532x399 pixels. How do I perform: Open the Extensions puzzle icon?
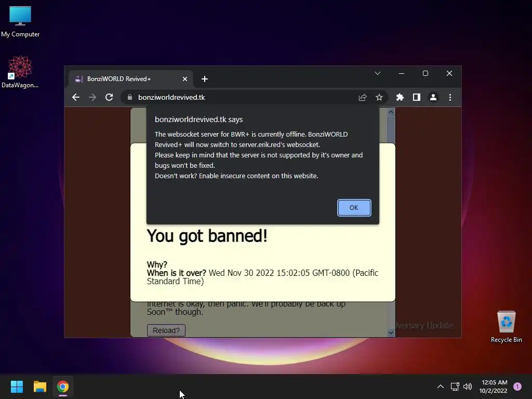(400, 97)
